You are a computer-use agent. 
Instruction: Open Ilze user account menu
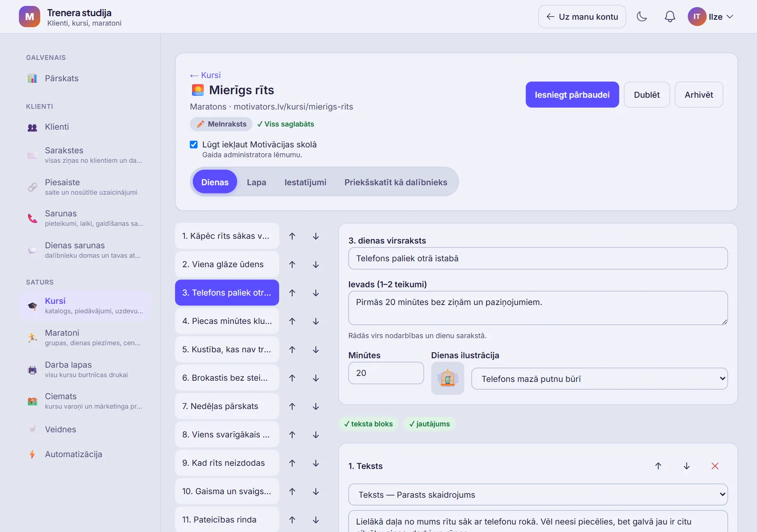pos(711,17)
